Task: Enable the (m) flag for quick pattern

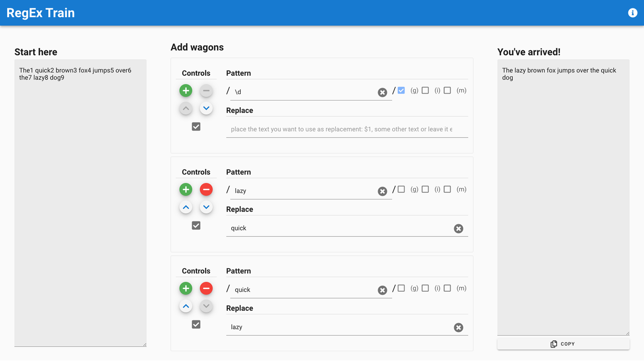Action: point(447,288)
